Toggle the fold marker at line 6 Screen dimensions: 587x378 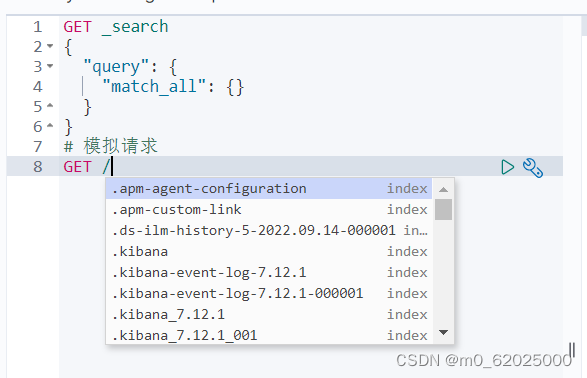[x=50, y=126]
